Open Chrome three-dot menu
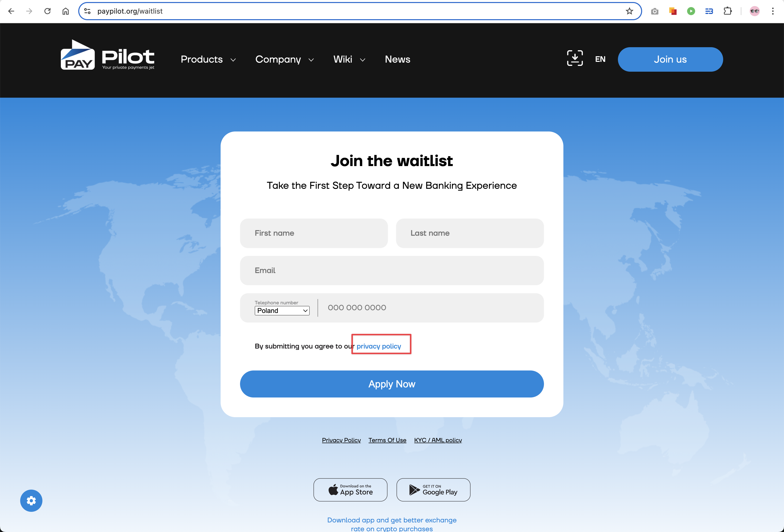Screen dimensions: 784x532 click(x=773, y=11)
